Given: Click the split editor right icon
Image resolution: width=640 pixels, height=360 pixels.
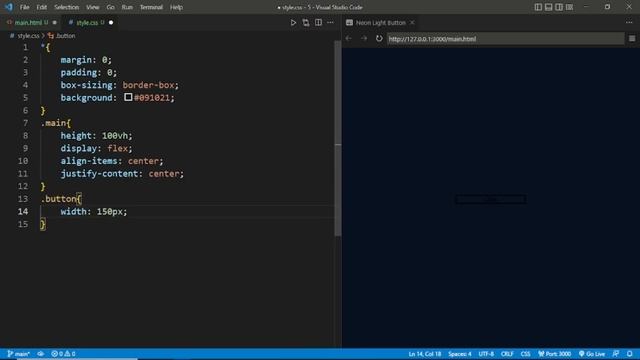Looking at the screenshot, I should click(x=318, y=23).
